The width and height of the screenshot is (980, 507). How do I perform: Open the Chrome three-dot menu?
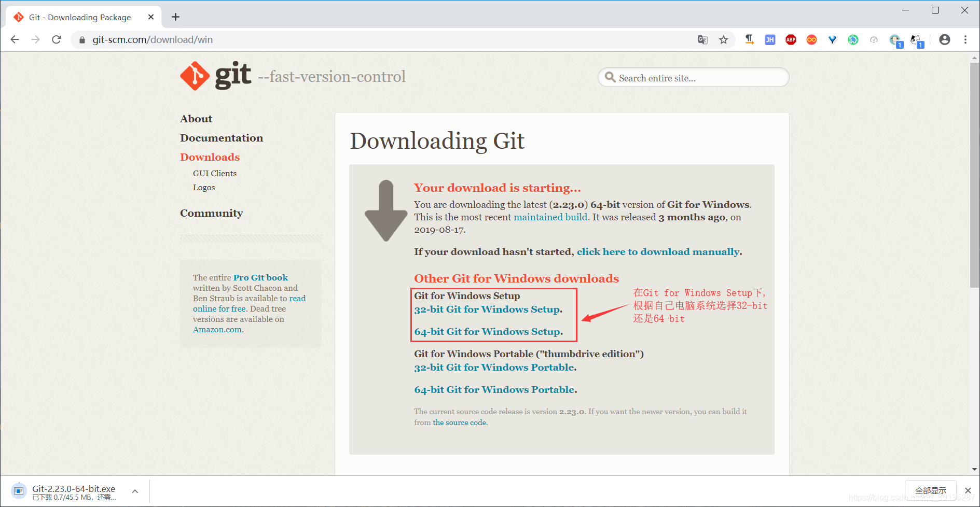tap(965, 39)
